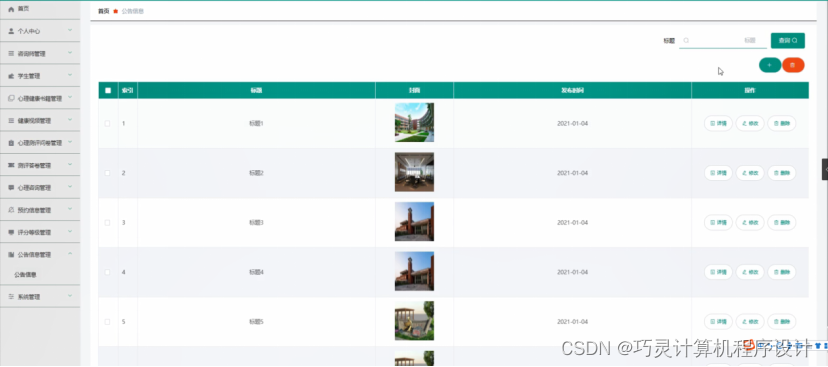This screenshot has height=367, width=828.
Task: Click 删除 delete for row 标题3
Action: (x=782, y=222)
